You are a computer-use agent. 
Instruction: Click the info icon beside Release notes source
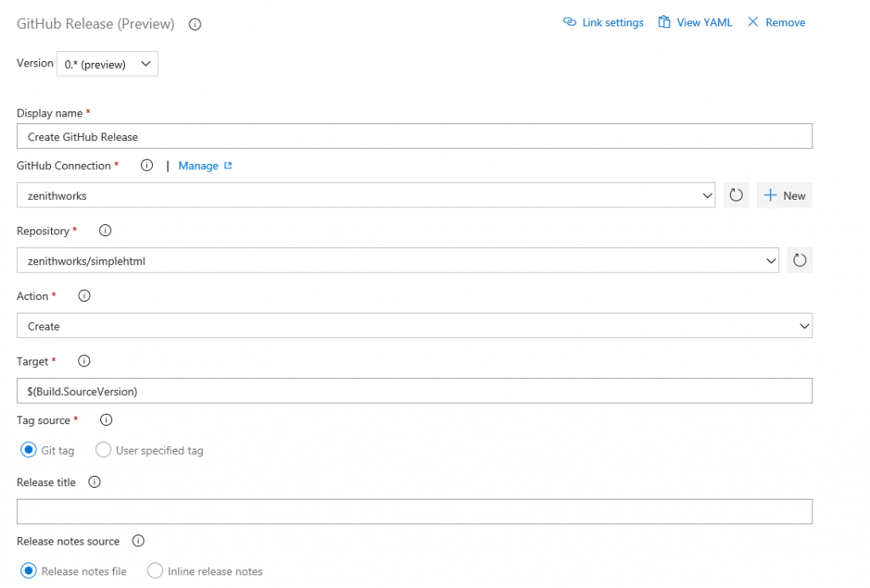(x=138, y=540)
